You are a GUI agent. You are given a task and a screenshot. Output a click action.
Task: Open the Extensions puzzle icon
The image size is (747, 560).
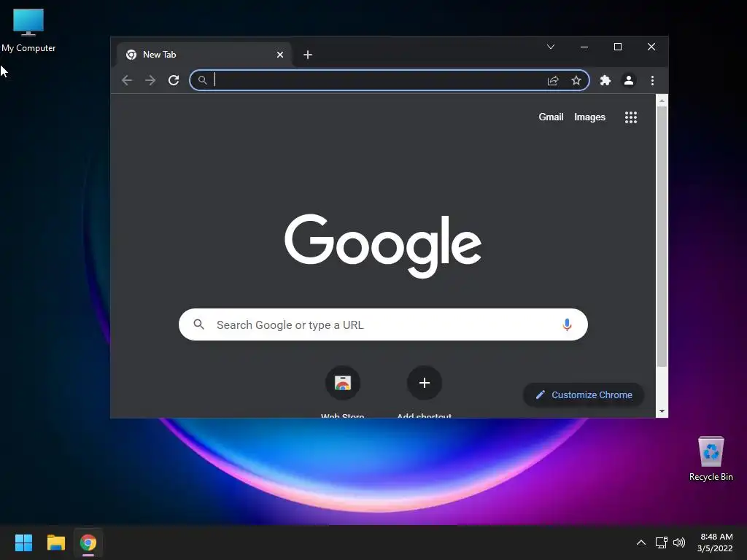coord(605,80)
